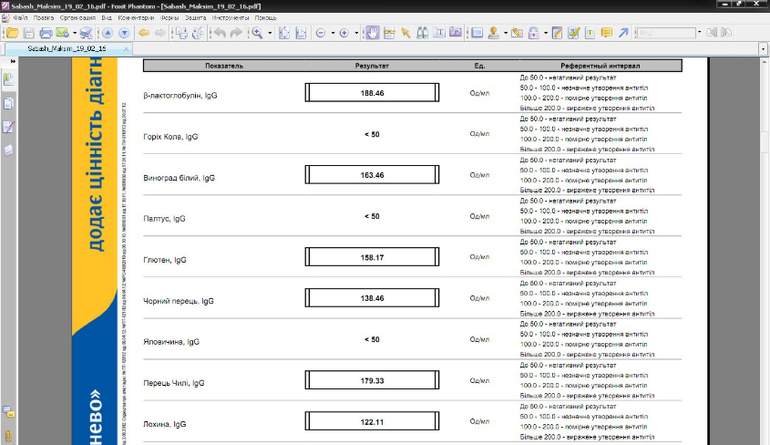The image size is (770, 445).
Task: Click the Save disk icon
Action: [28, 33]
